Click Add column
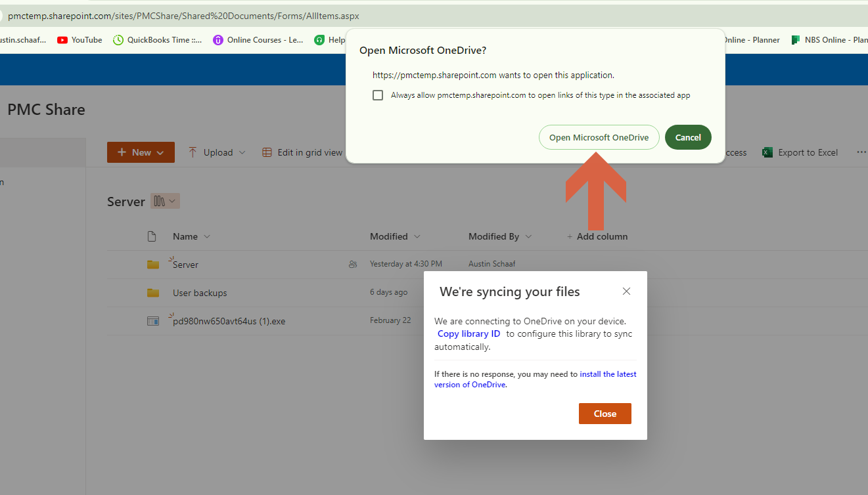 point(597,236)
